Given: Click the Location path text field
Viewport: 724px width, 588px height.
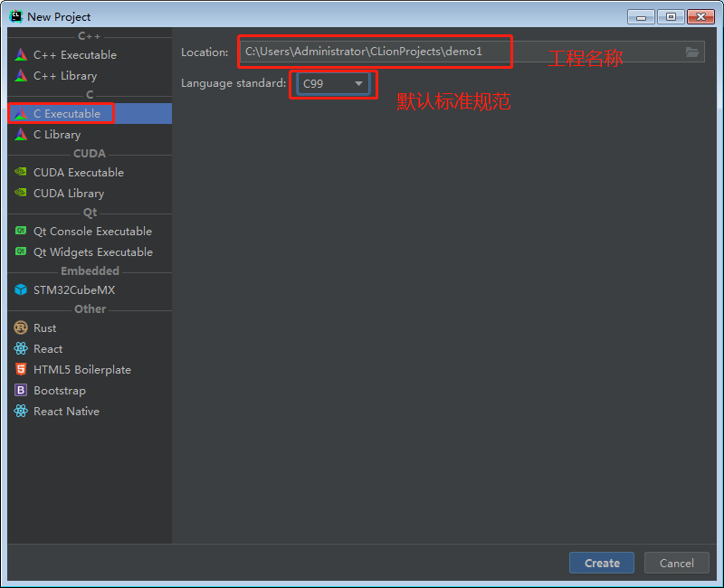Looking at the screenshot, I should pos(452,52).
